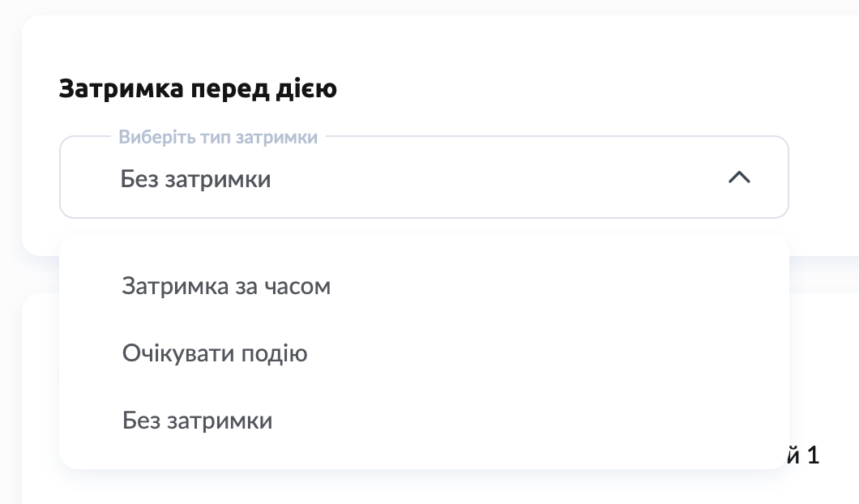Select 'Затримка за часом' option
The height and width of the screenshot is (504, 859).
tap(226, 286)
